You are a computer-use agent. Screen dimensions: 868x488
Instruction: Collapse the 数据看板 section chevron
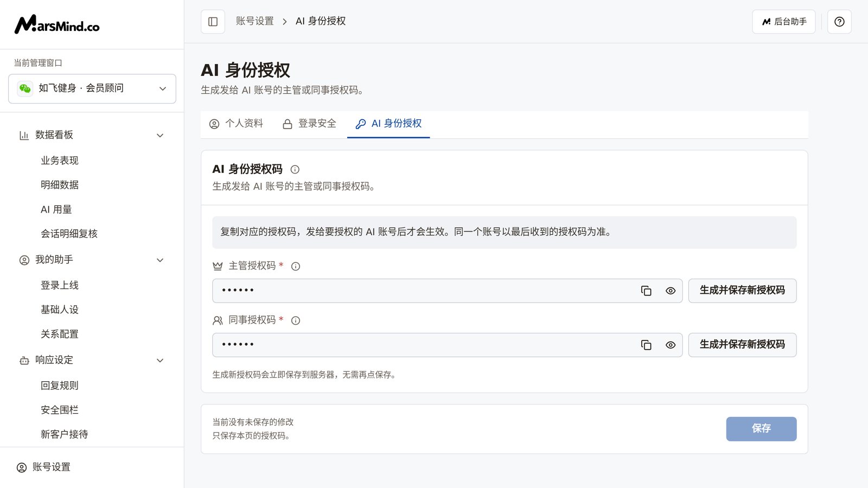(160, 136)
